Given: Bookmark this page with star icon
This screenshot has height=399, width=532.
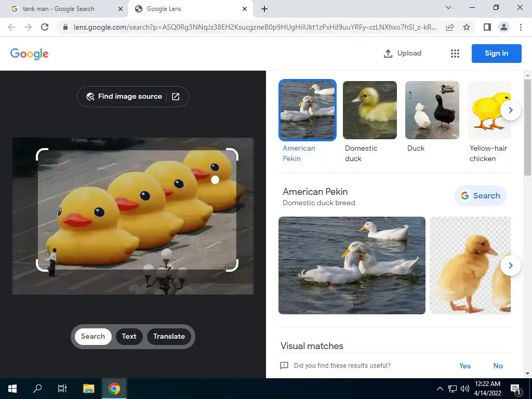Looking at the screenshot, I should click(x=467, y=27).
